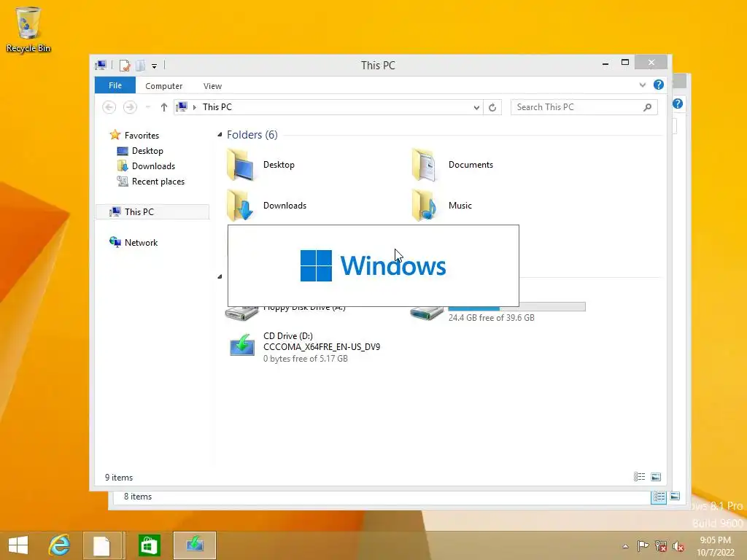Click the Back navigation arrow
Image resolution: width=747 pixels, height=560 pixels.
[x=109, y=107]
